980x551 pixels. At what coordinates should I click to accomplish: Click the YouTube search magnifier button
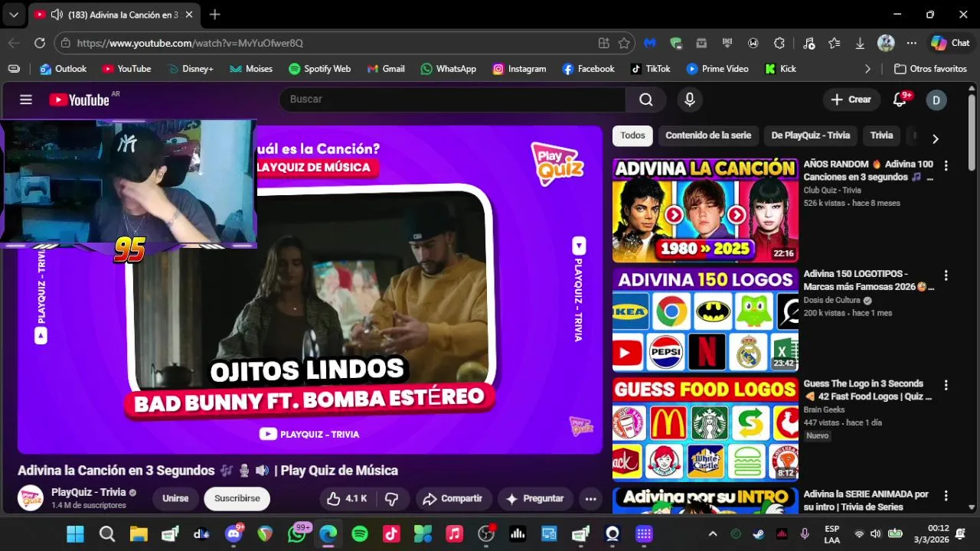point(646,99)
